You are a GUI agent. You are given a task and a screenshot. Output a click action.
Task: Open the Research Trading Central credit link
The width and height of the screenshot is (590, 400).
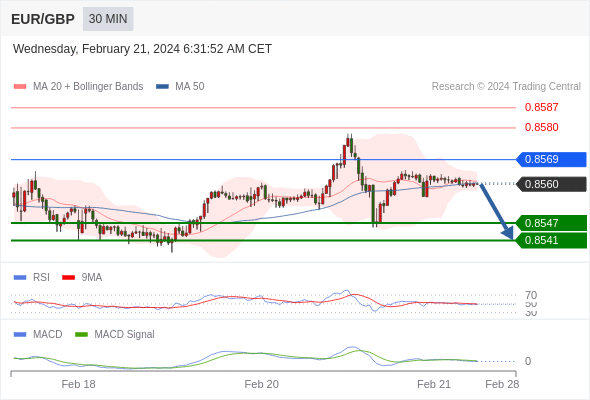506,87
